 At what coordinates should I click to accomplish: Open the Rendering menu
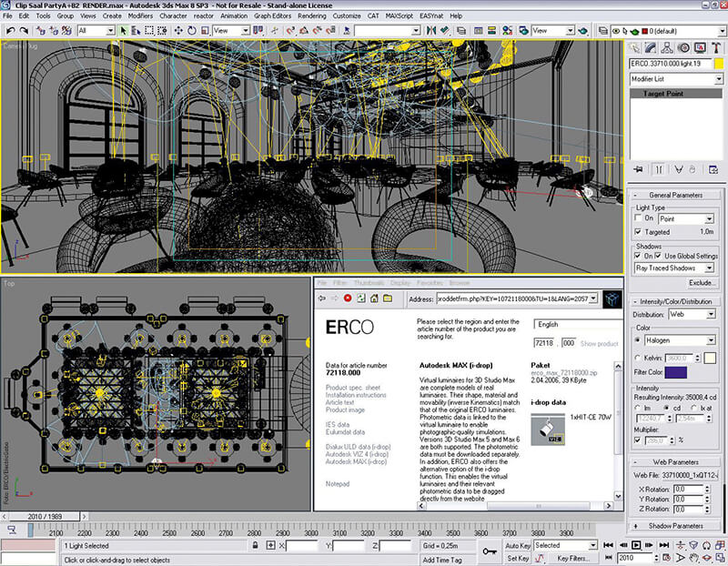(311, 15)
